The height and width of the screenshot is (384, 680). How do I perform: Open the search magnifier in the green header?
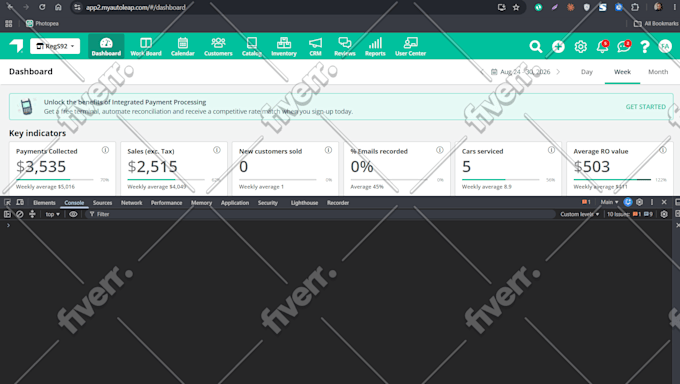[x=536, y=46]
